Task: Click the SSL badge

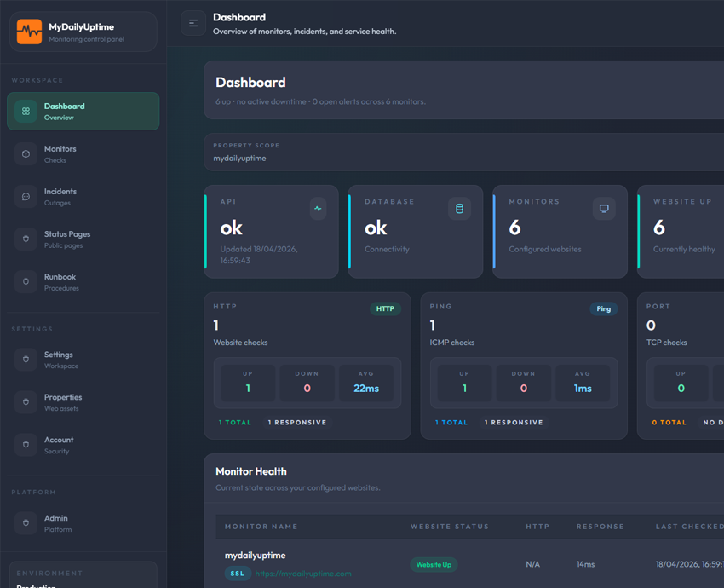Action: 238,574
